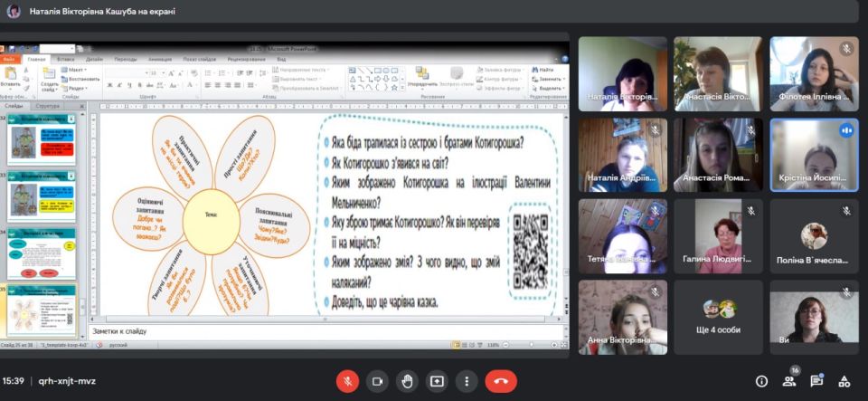Image resolution: width=868 pixels, height=401 pixels.
Task: Raise hand in the meeting
Action: (x=408, y=381)
